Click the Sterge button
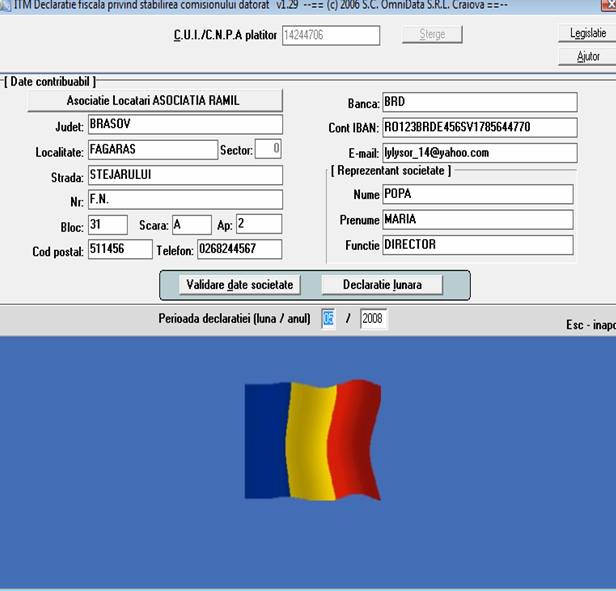This screenshot has width=616, height=591. click(x=432, y=35)
